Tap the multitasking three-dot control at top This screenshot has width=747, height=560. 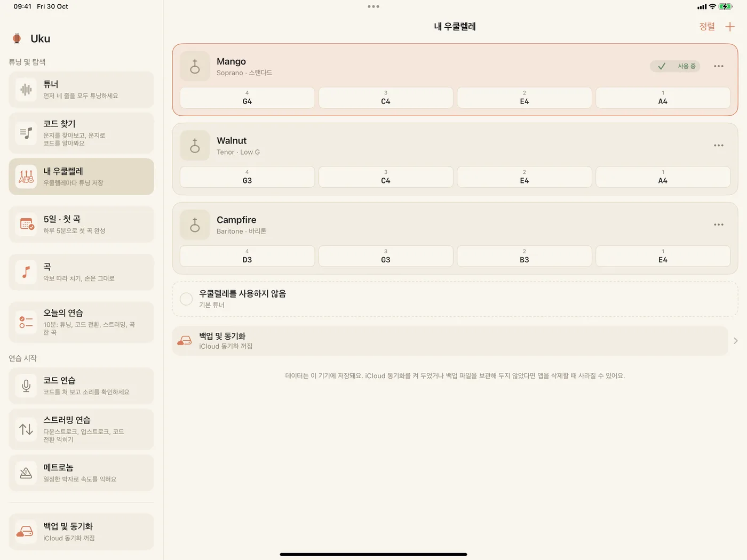pyautogui.click(x=373, y=6)
